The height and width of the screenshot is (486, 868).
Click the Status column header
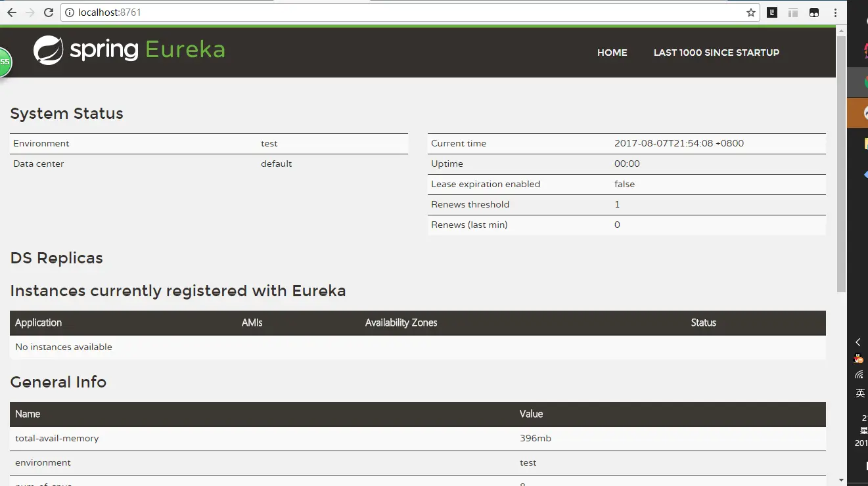(703, 322)
